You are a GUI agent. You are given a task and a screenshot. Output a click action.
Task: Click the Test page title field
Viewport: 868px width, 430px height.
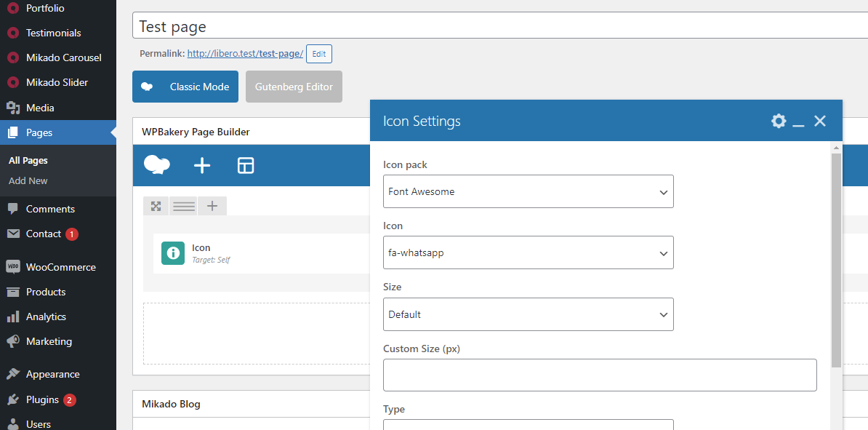[x=500, y=27]
